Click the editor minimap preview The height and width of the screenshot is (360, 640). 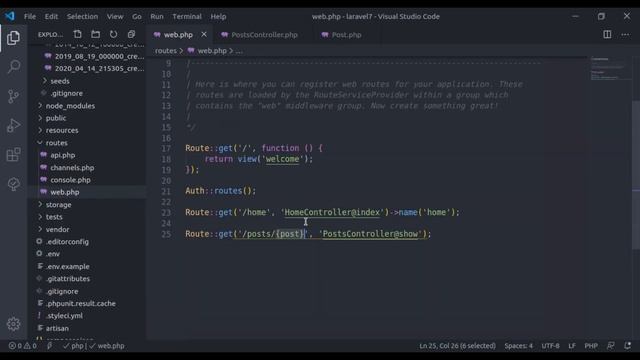(610, 69)
